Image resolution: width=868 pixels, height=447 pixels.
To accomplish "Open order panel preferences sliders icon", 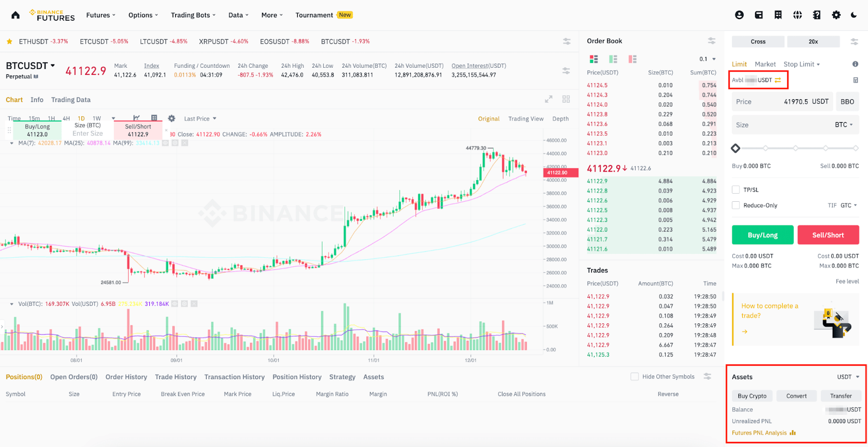I will click(854, 41).
